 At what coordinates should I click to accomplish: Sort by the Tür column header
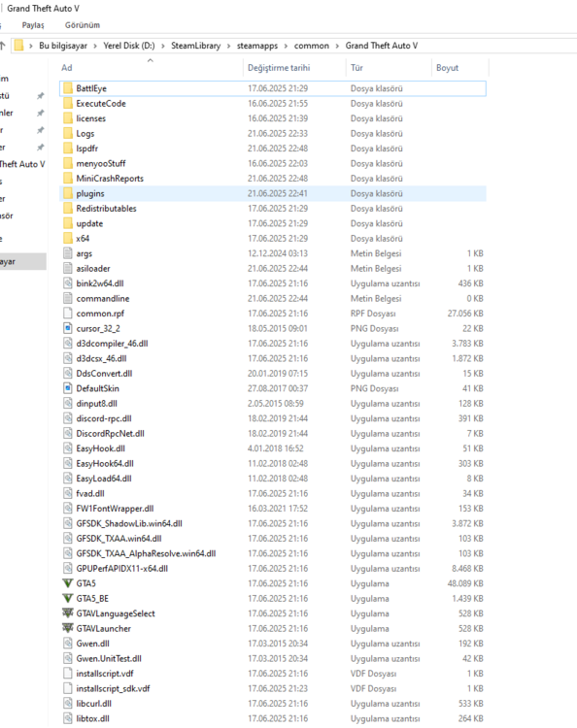pyautogui.click(x=389, y=68)
